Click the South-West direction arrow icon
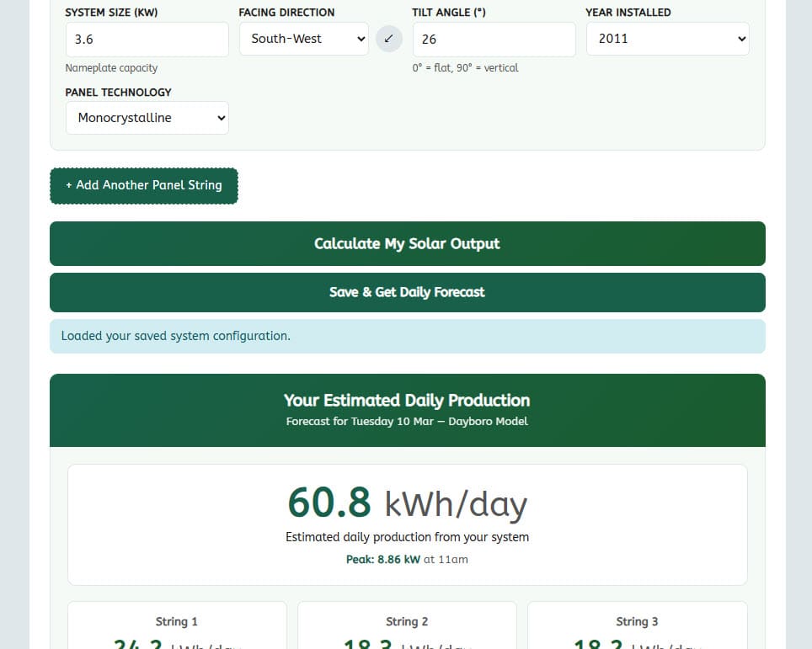The width and height of the screenshot is (812, 649). [388, 39]
